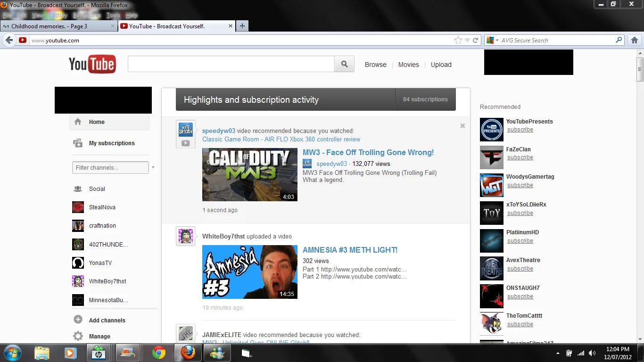Click AvexTheatre channel avatar

click(x=492, y=269)
